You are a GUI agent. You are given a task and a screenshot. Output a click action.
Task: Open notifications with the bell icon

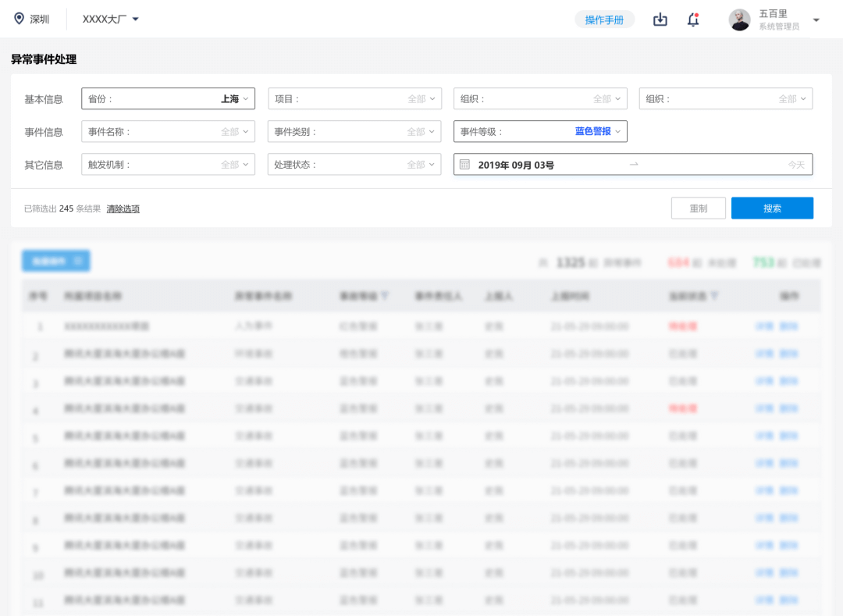694,20
